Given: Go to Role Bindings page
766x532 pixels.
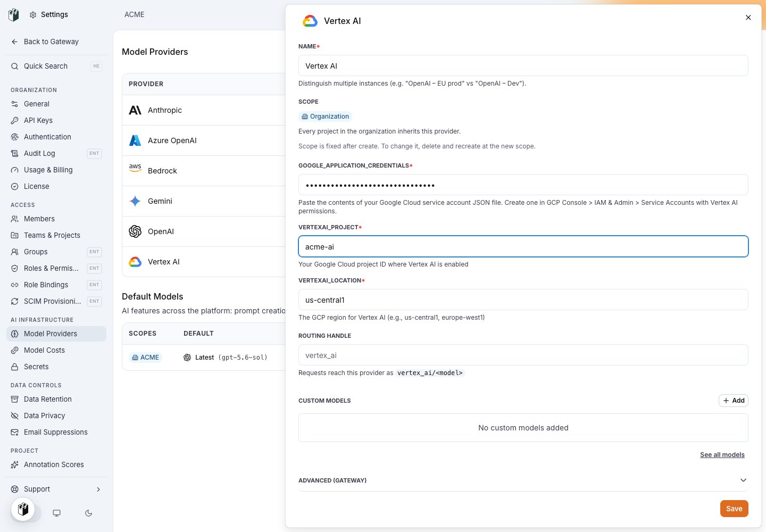Looking at the screenshot, I should click(x=56, y=285).
